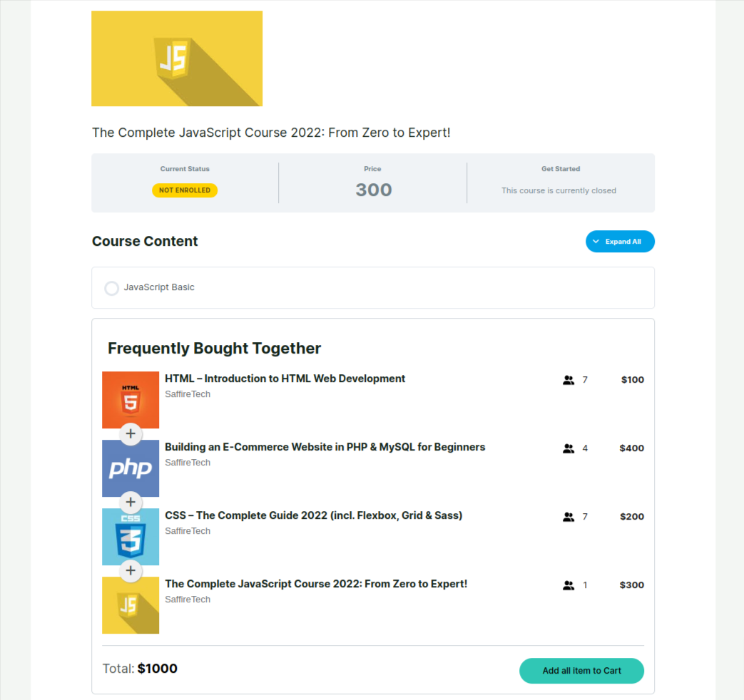Expand all course content sections
The height and width of the screenshot is (700, 744).
point(620,242)
